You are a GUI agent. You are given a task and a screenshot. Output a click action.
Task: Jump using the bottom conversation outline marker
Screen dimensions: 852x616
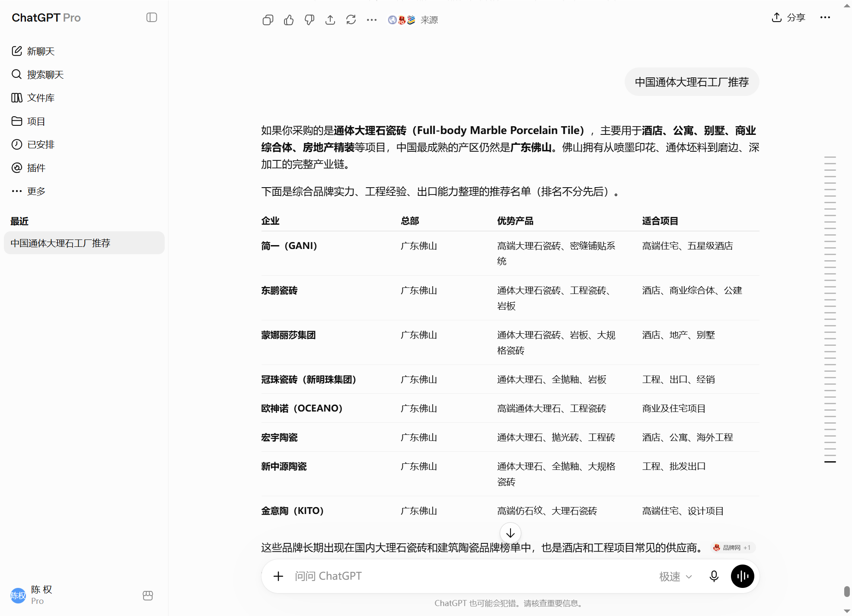(x=830, y=462)
